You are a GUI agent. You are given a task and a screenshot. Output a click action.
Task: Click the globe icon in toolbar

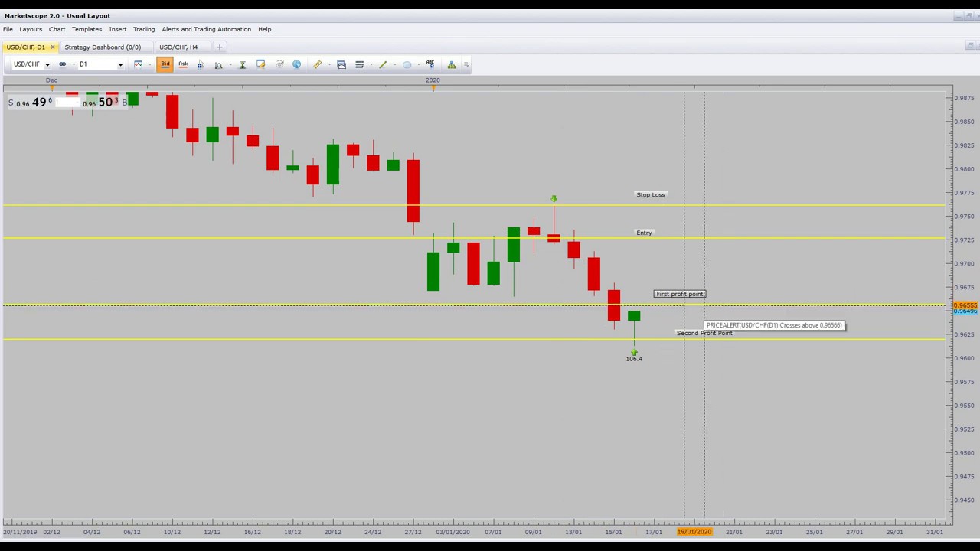(x=297, y=64)
